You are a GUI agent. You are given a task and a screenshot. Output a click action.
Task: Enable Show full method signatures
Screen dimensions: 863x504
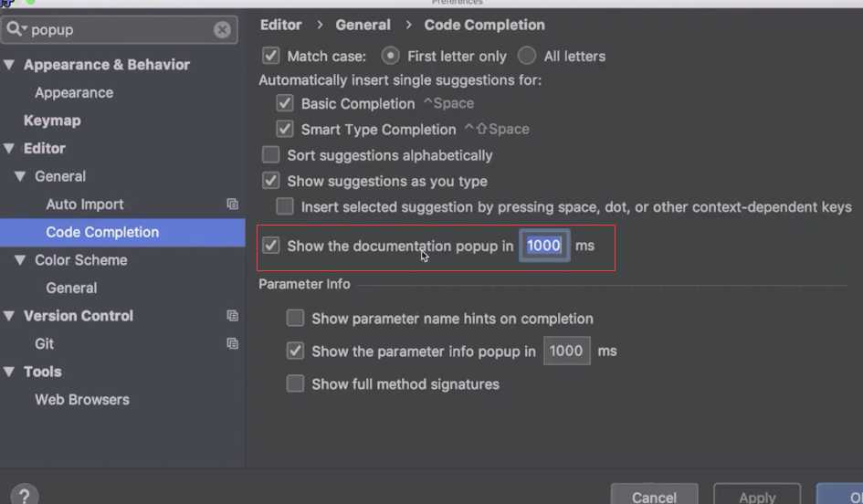tap(295, 383)
